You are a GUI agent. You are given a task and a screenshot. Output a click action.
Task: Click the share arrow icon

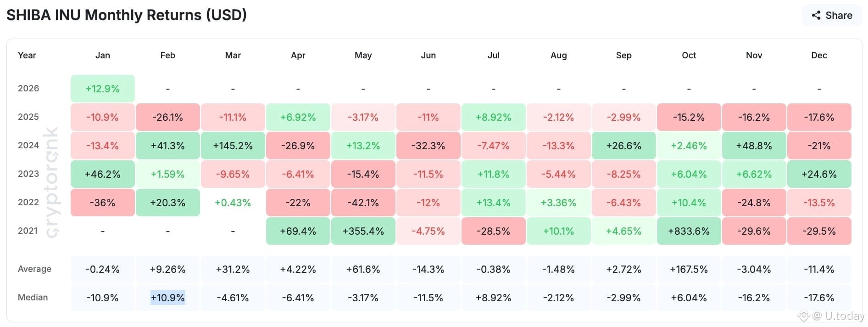(816, 15)
